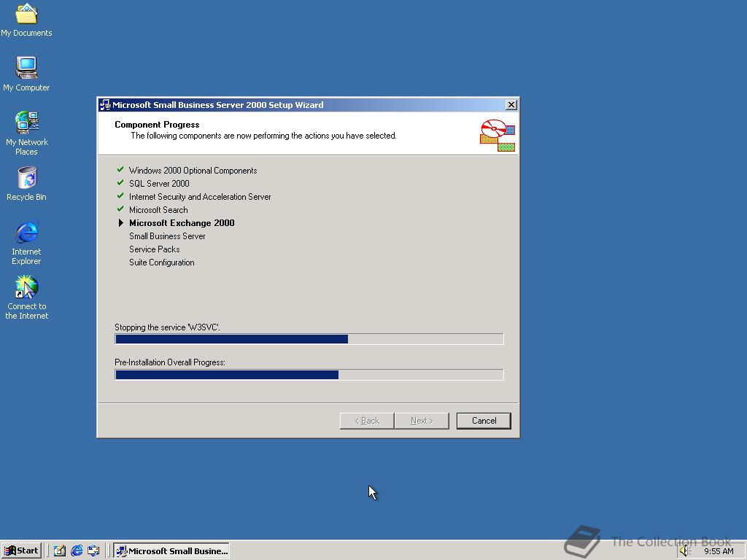Click the disabled Next button
Screen dimensions: 747x560
tap(422, 421)
